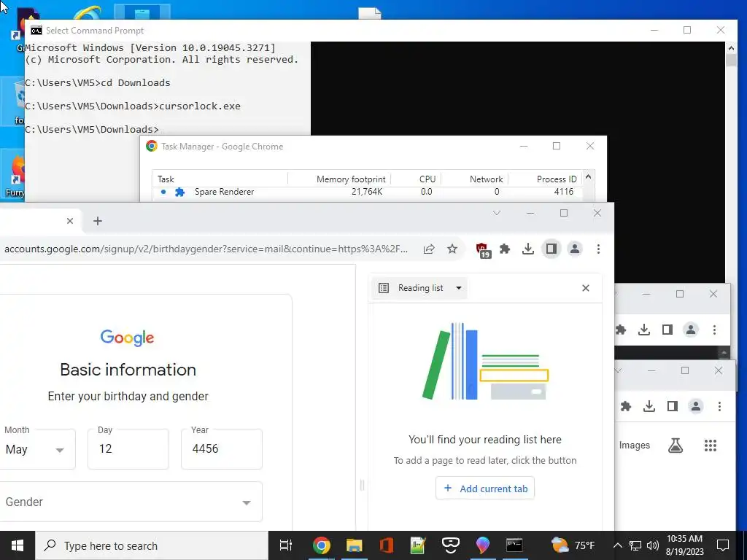The image size is (747, 560).
Task: Open profile avatar in bottom-right Chrome window
Action: coord(695,406)
